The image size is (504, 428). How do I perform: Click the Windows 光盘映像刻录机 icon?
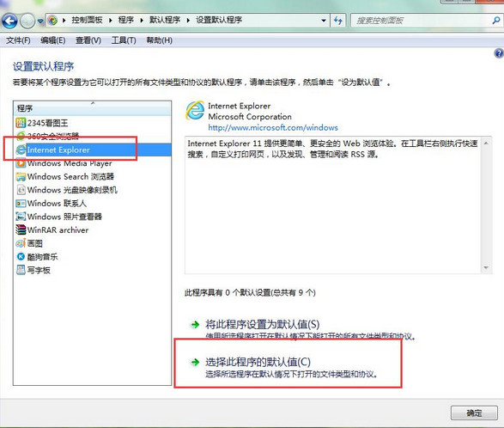(21, 190)
